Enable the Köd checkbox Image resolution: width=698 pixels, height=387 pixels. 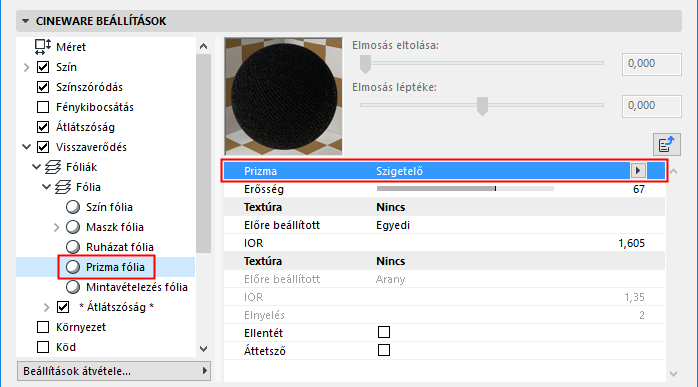[43, 347]
